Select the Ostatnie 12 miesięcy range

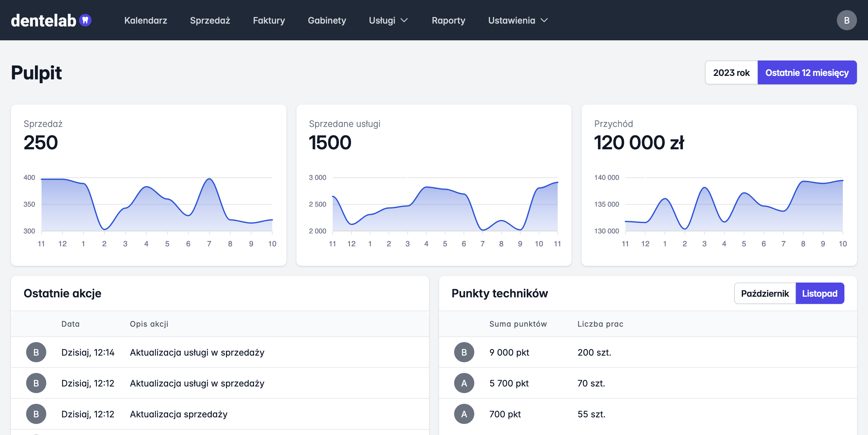pyautogui.click(x=807, y=72)
